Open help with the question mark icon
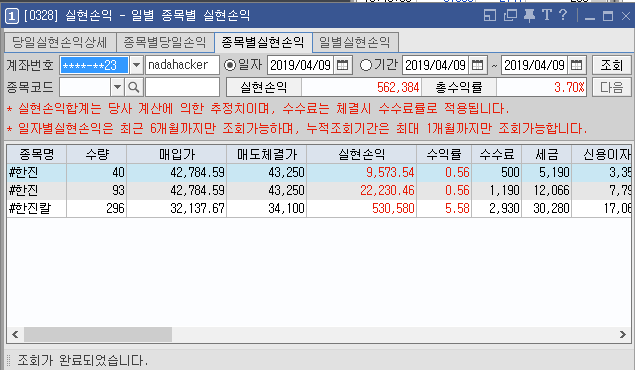 [563, 15]
